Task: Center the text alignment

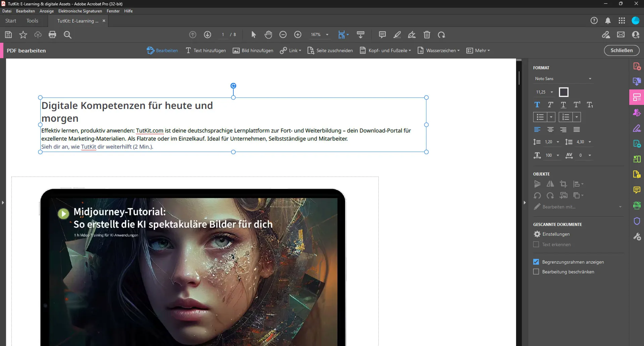Action: (550, 129)
